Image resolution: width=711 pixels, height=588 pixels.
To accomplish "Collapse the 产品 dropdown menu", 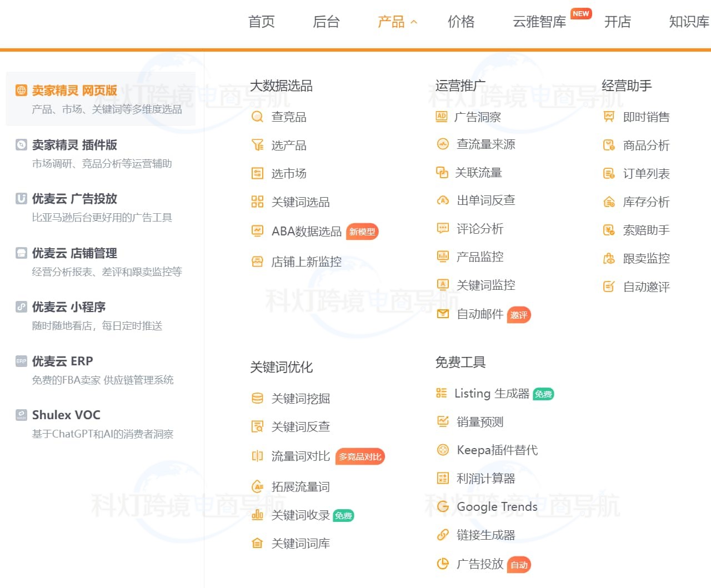I will (391, 22).
